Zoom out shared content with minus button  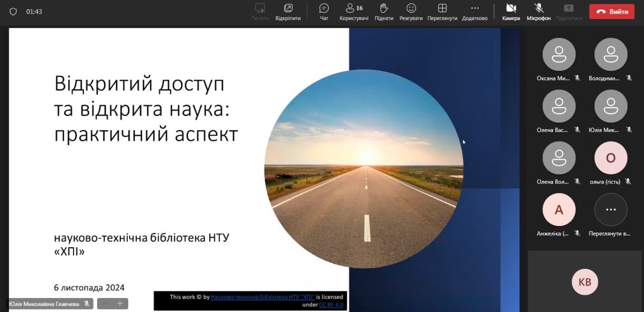click(105, 303)
